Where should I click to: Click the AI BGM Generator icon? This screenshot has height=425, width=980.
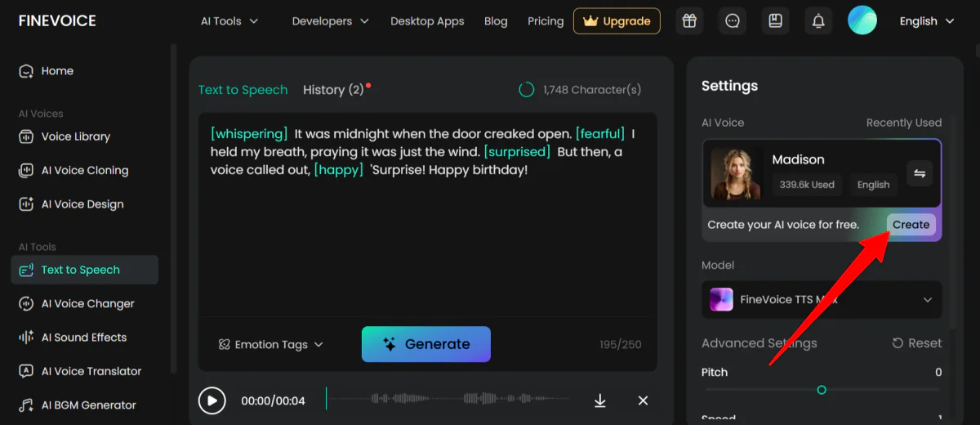coord(26,405)
